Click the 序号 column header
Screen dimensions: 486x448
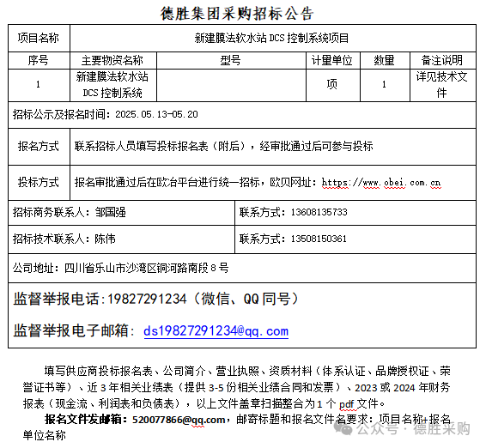click(39, 60)
